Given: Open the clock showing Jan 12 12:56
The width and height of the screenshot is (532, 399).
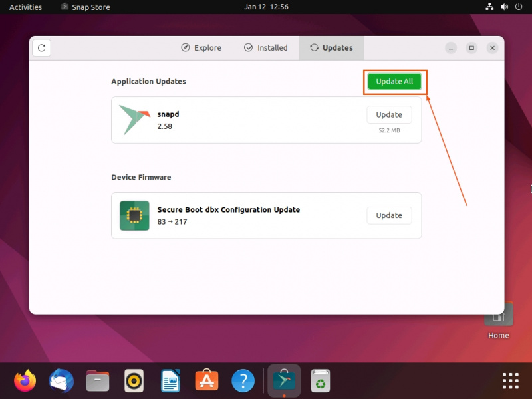Looking at the screenshot, I should (266, 7).
